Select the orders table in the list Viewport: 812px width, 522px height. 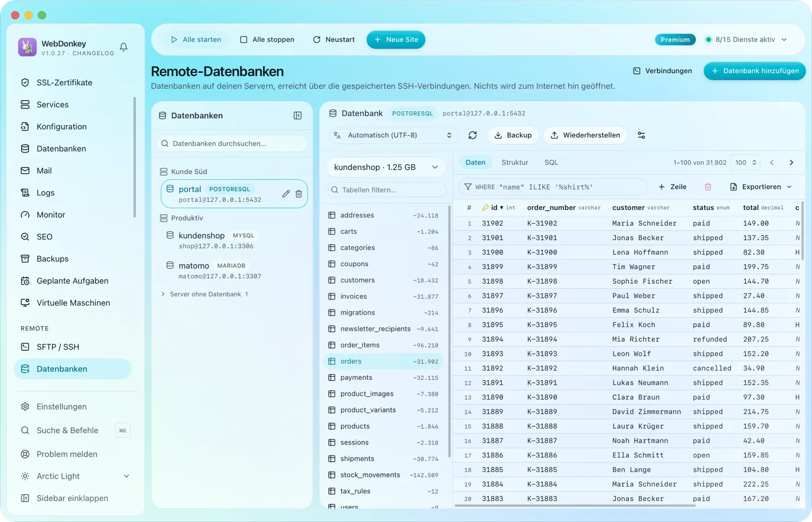point(383,361)
